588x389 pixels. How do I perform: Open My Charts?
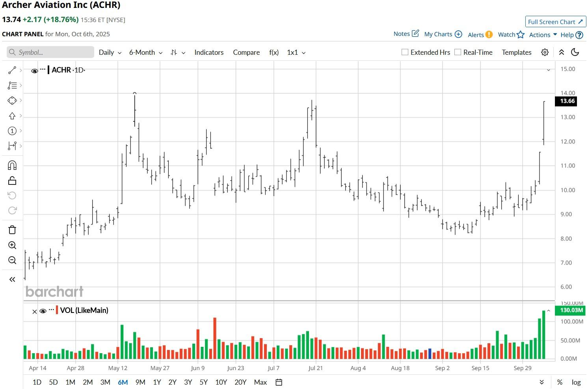point(443,34)
